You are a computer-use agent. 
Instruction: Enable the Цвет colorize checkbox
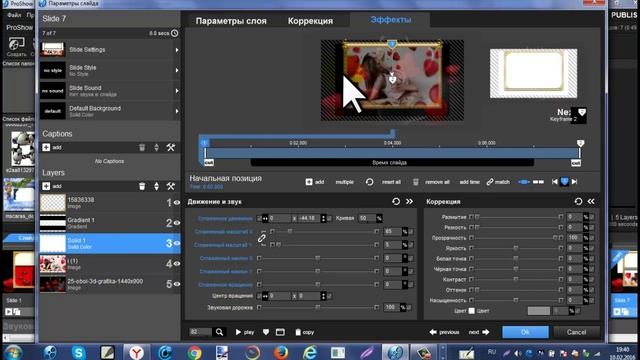(472, 311)
